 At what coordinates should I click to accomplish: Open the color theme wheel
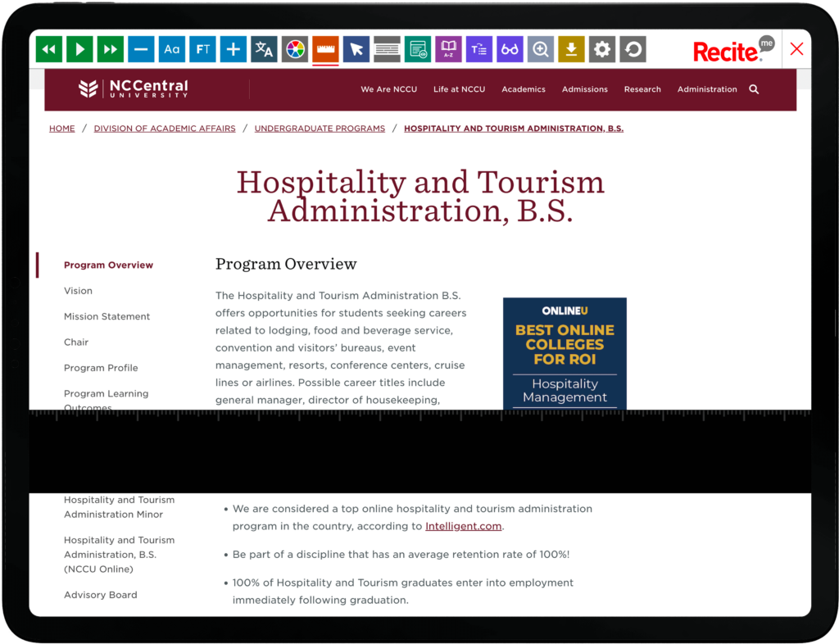coord(295,49)
